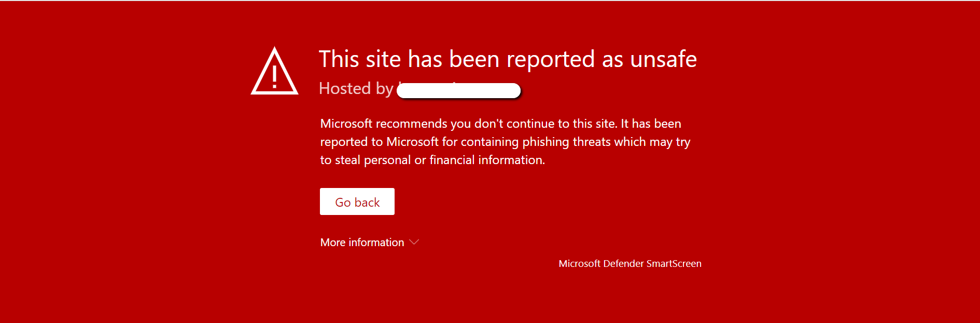Select the 'reported as unsafe' heading
The width and height of the screenshot is (980, 323).
(x=508, y=59)
